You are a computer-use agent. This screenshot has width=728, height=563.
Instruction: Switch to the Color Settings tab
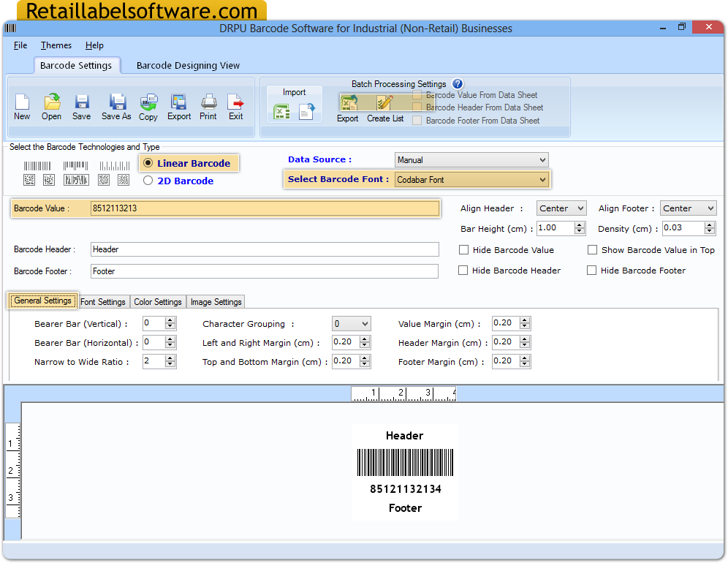157,301
